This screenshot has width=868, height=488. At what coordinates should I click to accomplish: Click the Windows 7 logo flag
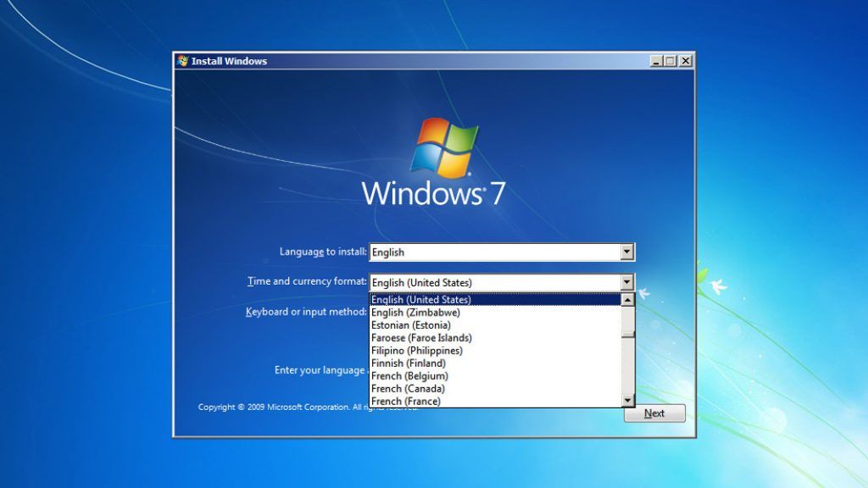click(x=444, y=147)
